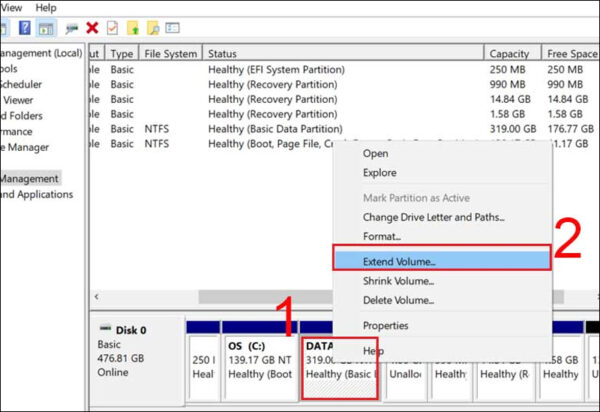This screenshot has height=412, width=600.
Task: Select Change Drive Letter and Paths...
Action: [x=433, y=217]
